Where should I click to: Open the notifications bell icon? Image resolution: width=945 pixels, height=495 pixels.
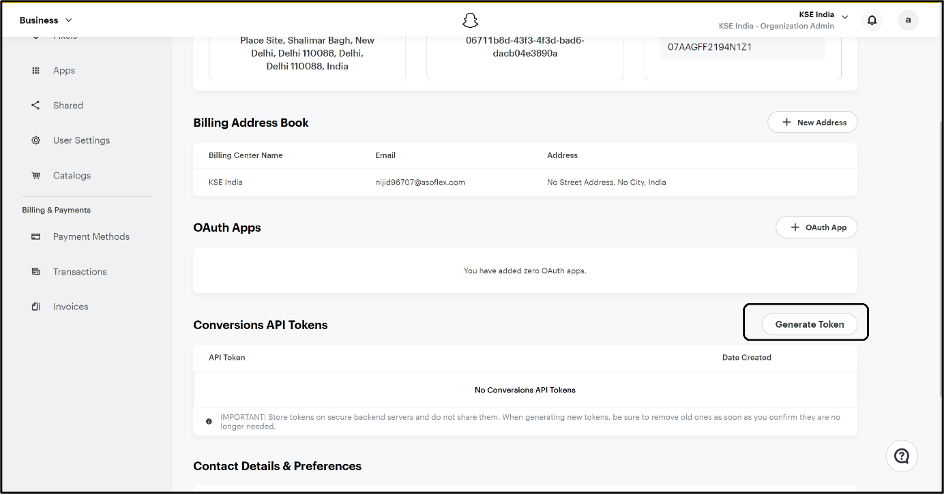click(872, 20)
